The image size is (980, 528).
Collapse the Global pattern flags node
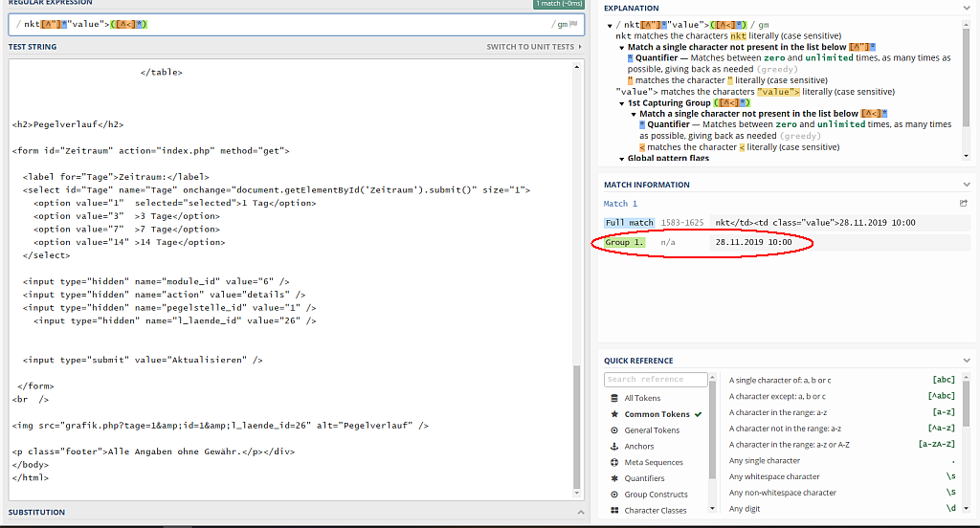point(622,159)
